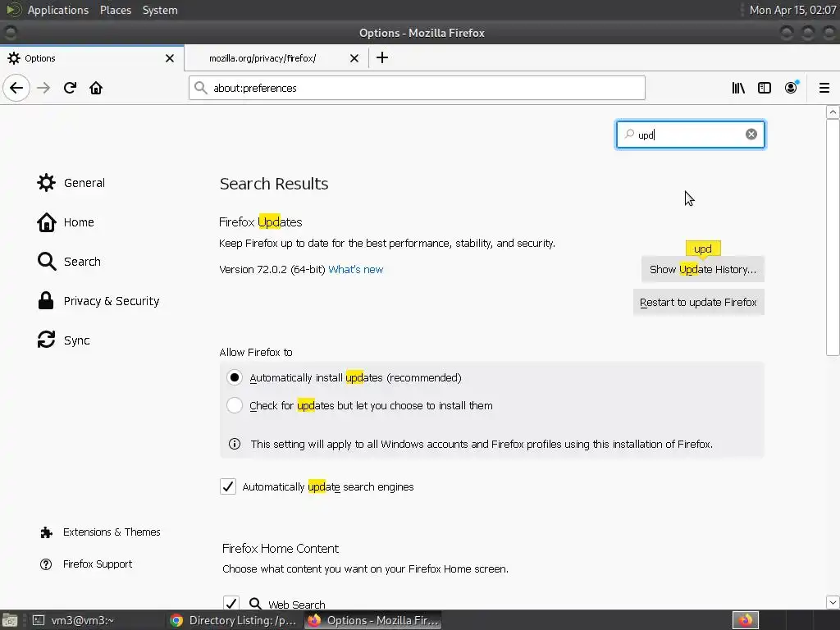Select Automatically install updates option
Image resolution: width=840 pixels, height=630 pixels.
[x=234, y=377]
